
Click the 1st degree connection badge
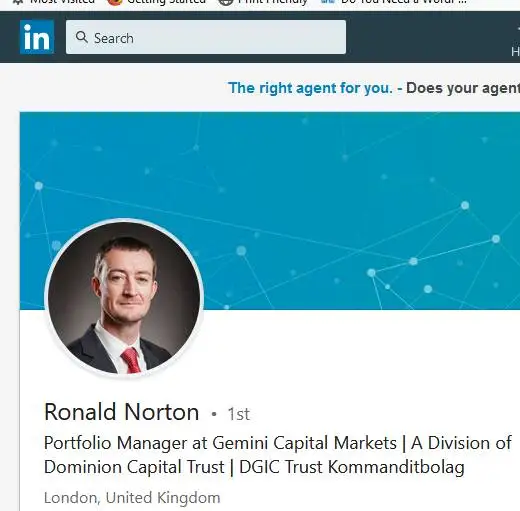[238, 414]
